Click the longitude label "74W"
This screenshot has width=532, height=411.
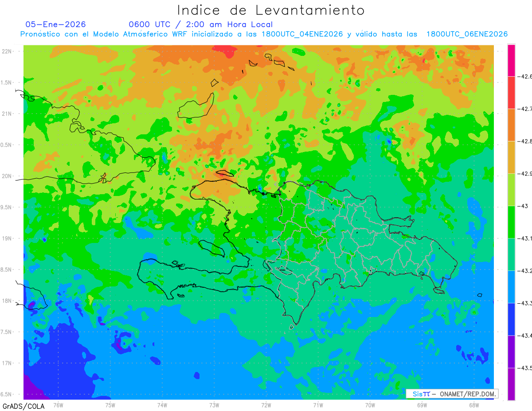[x=162, y=405]
